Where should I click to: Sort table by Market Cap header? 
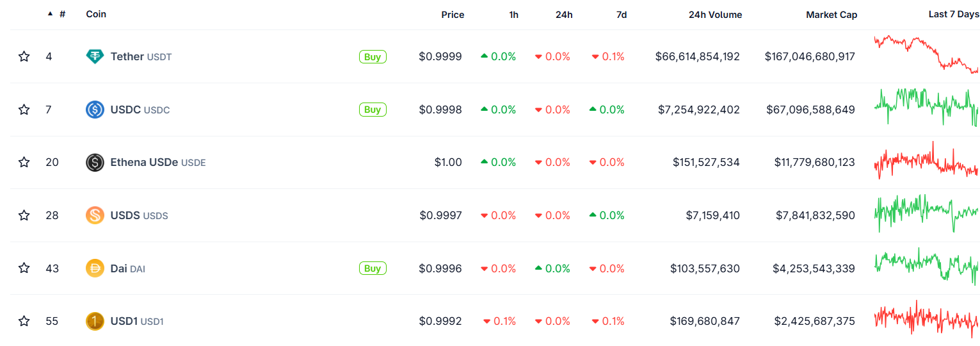[831, 15]
